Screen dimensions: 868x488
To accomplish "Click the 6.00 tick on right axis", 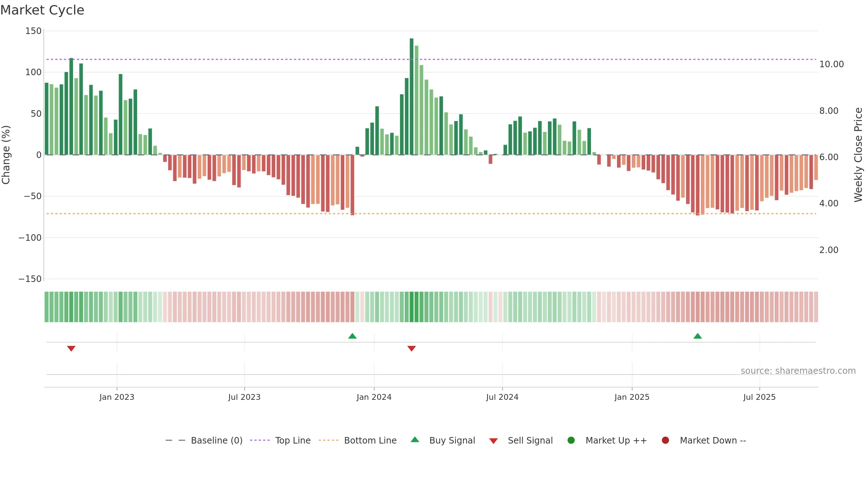I will pyautogui.click(x=829, y=157).
